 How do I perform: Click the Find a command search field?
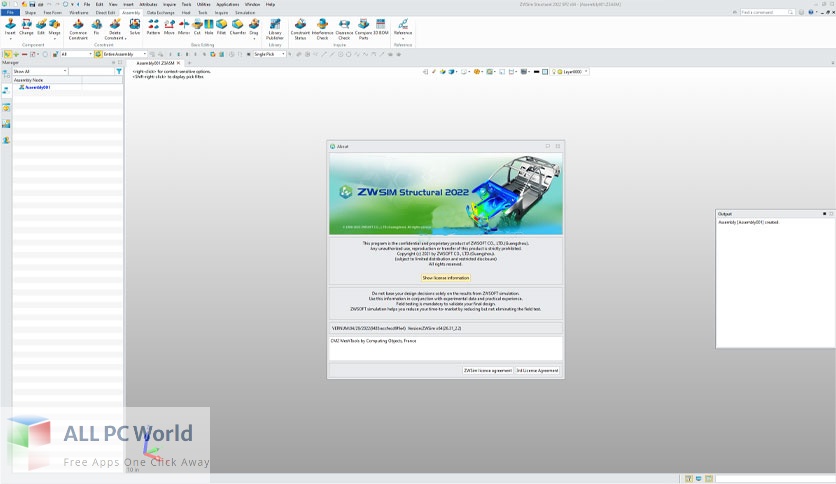[x=767, y=12]
